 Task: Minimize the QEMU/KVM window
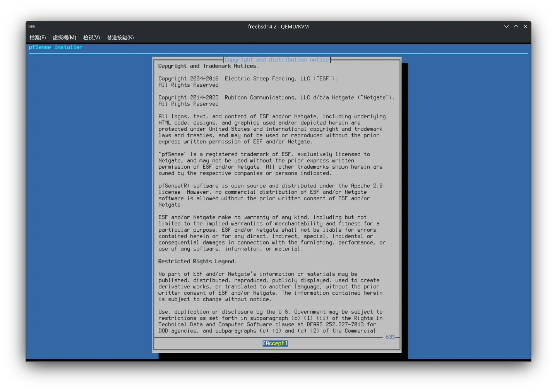click(506, 26)
